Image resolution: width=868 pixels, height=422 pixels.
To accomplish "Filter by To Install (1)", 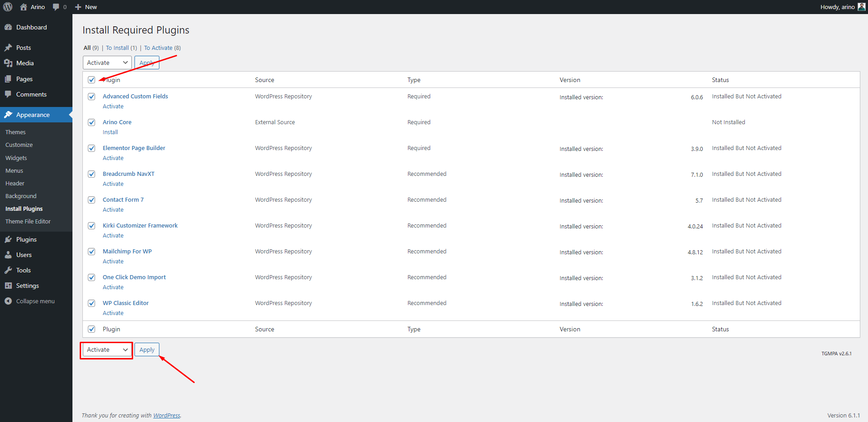I will 121,48.
